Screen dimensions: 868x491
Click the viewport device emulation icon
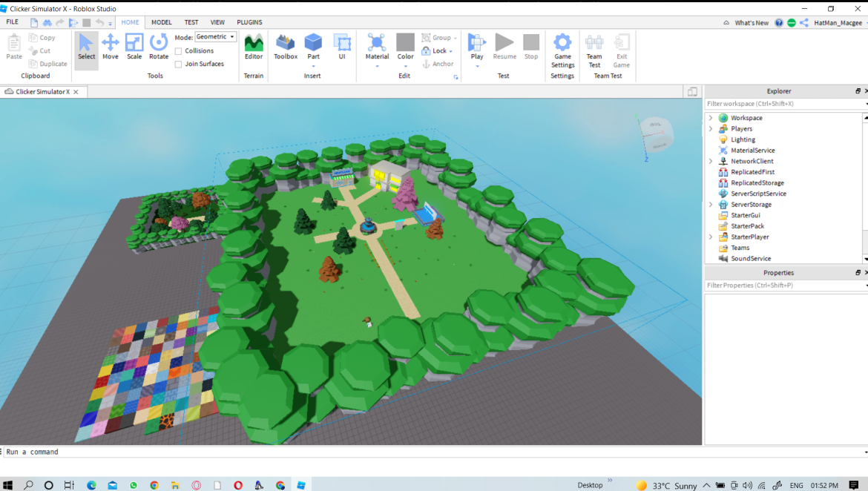tap(692, 92)
